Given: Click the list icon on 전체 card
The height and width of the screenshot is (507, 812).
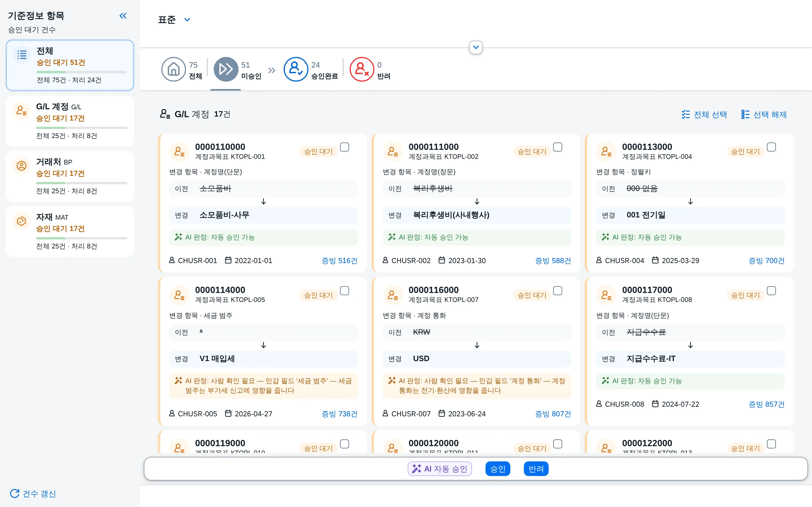Looking at the screenshot, I should point(22,55).
